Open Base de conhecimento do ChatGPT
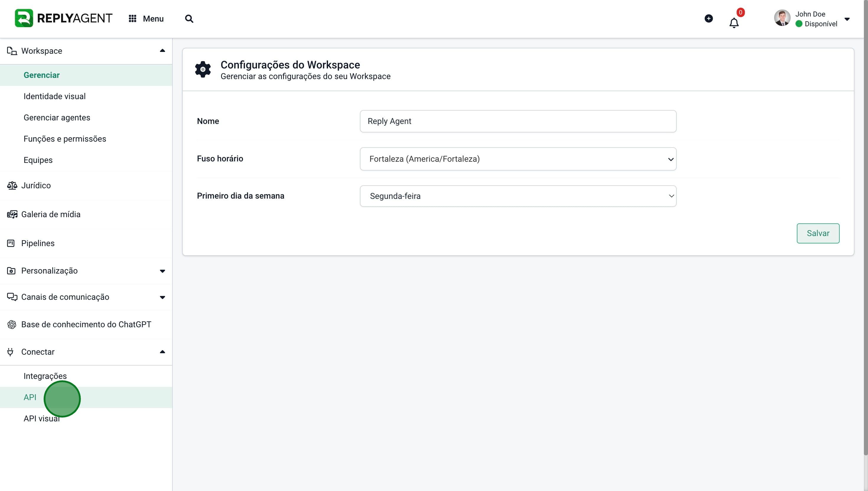868x491 pixels. point(86,324)
